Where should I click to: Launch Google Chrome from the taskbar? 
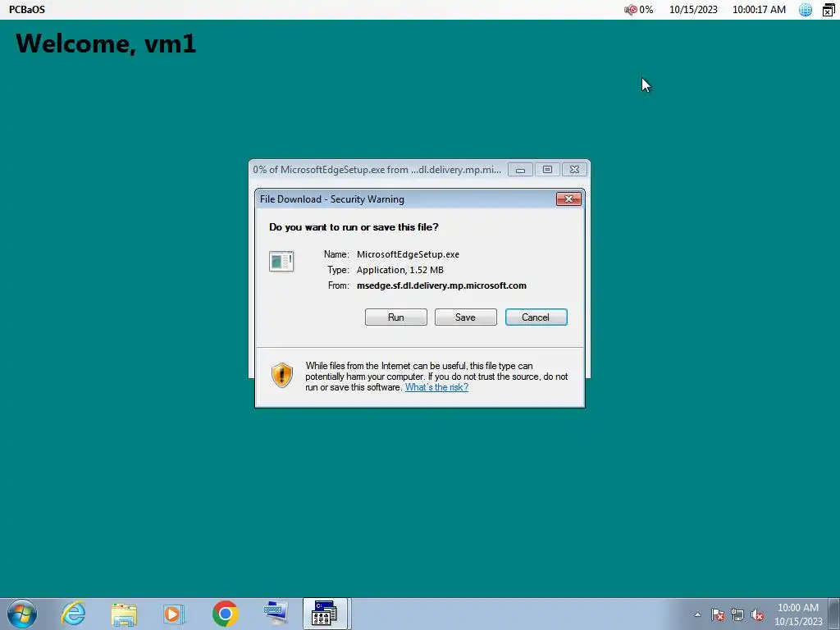[225, 614]
